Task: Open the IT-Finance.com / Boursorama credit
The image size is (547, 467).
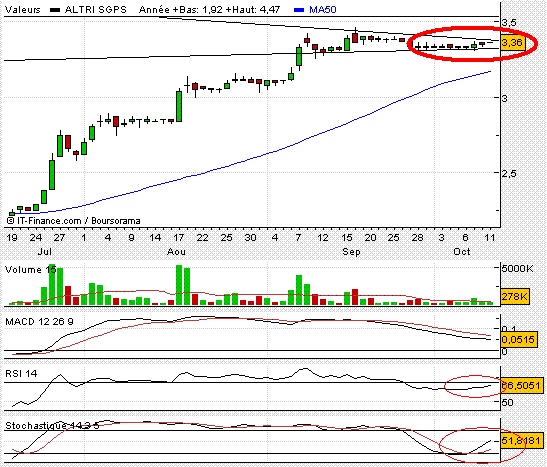Action: [x=74, y=221]
